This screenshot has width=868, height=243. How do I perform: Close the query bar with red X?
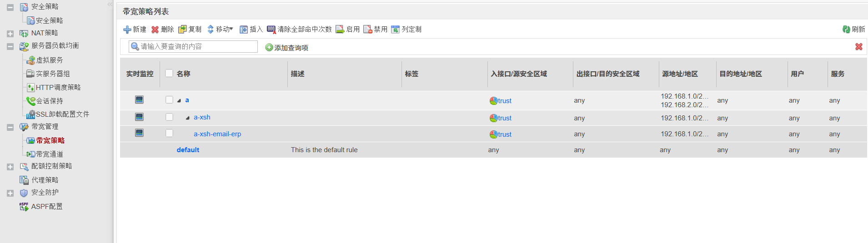coord(859,47)
